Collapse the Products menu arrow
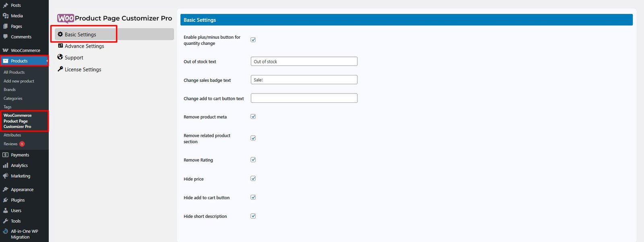 pyautogui.click(x=47, y=61)
